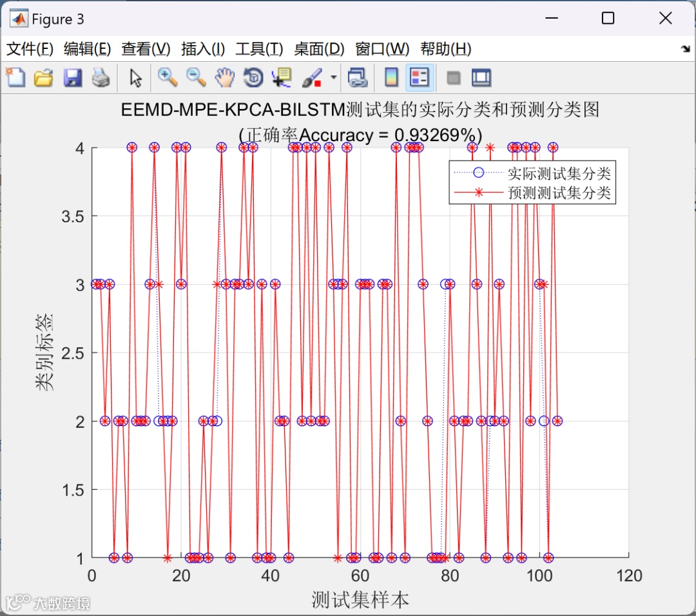Open the 编辑(E) menu
The image size is (696, 616).
click(x=87, y=49)
